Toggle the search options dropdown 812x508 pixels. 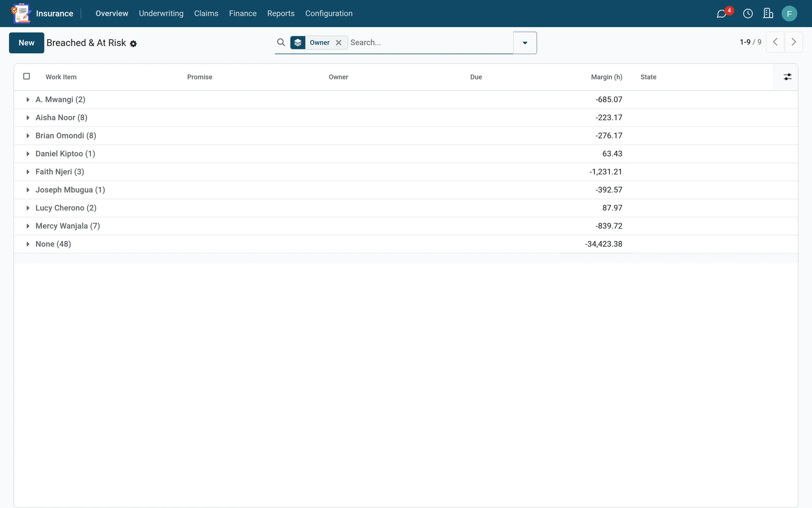pos(525,43)
